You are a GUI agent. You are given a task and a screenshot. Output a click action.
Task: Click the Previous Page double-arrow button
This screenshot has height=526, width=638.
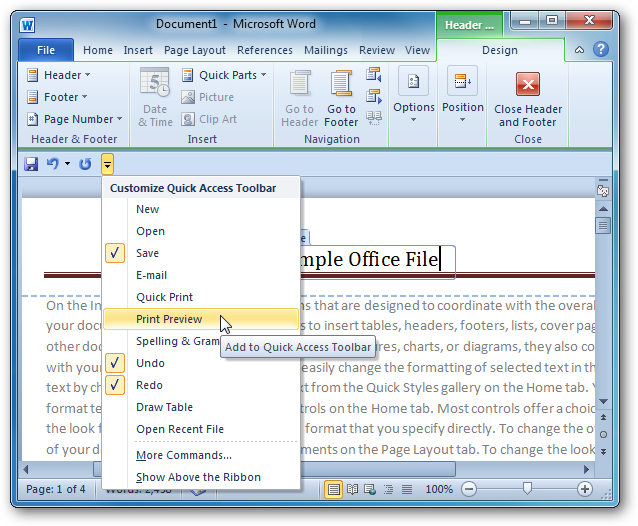point(603,417)
